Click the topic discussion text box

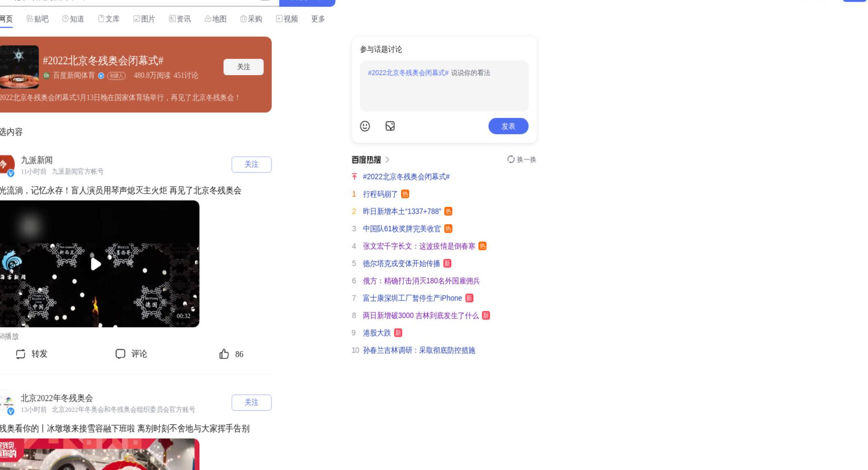point(444,86)
